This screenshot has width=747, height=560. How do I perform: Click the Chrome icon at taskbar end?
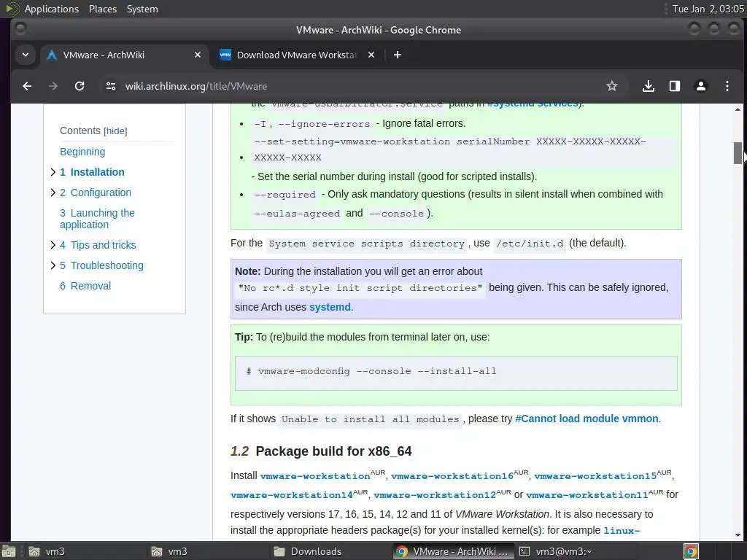tap(692, 551)
